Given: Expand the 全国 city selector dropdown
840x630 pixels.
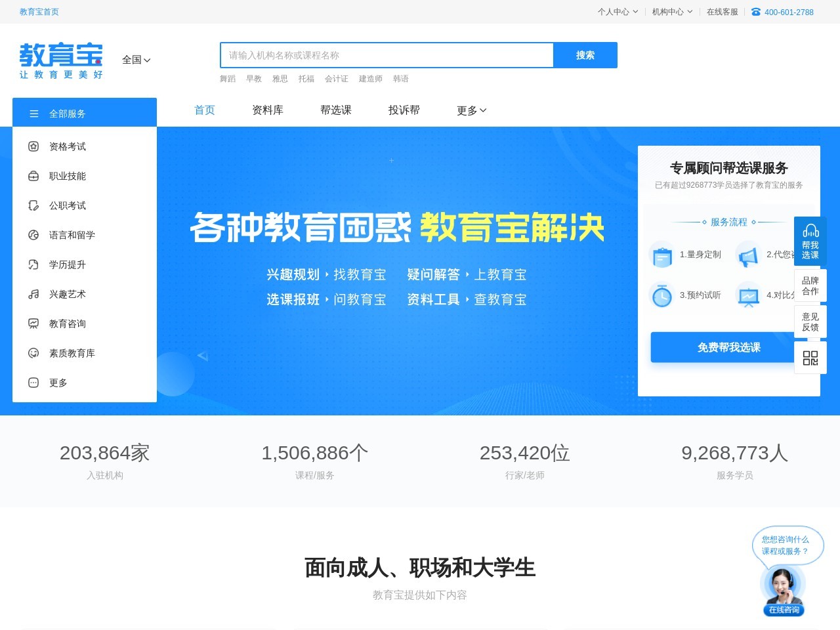Looking at the screenshot, I should (x=136, y=60).
